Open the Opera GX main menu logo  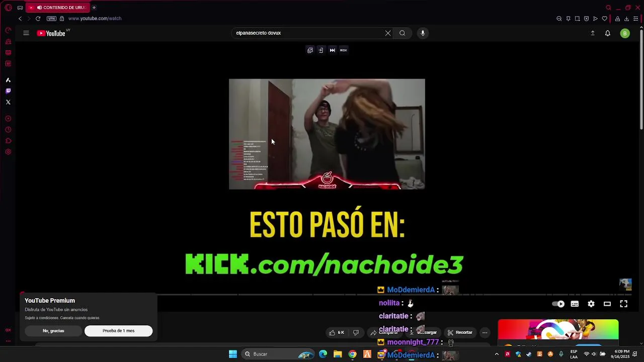coord(8,8)
